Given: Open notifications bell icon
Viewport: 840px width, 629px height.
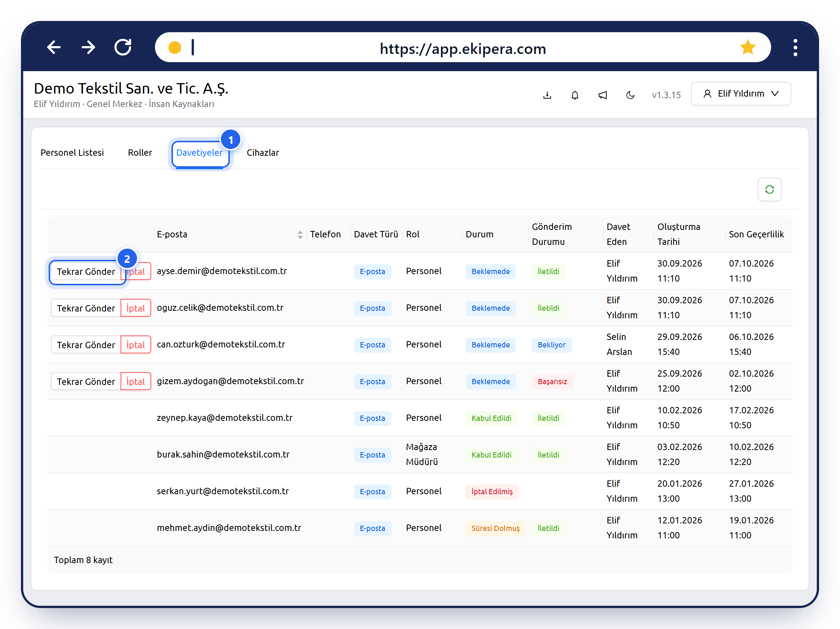Looking at the screenshot, I should (575, 95).
